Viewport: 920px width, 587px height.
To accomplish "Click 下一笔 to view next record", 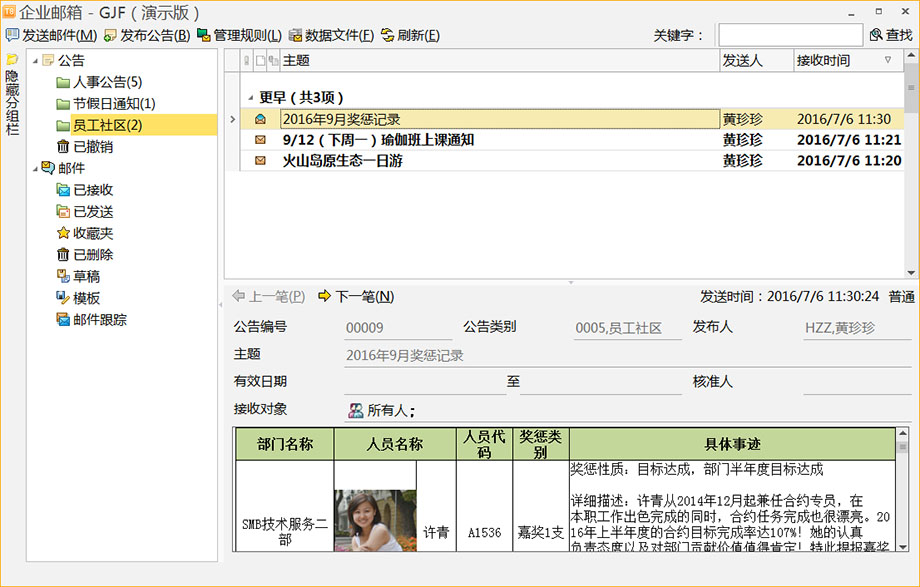I will 356,296.
